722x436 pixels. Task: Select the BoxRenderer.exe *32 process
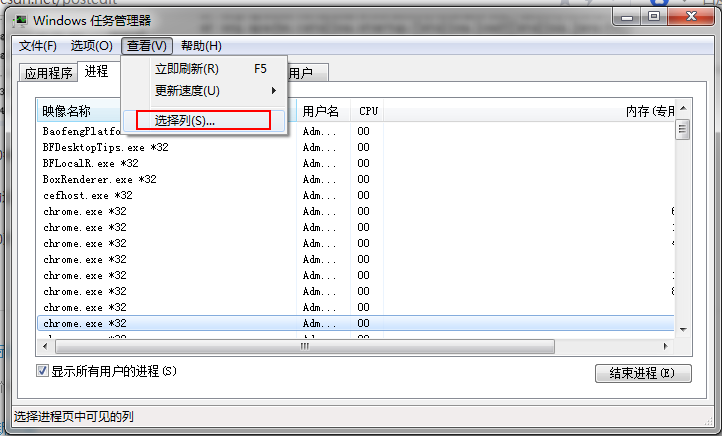tap(355, 179)
